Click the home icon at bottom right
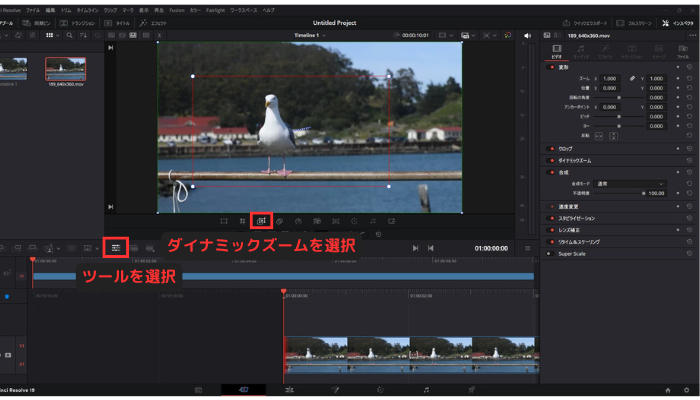Image resolution: width=700 pixels, height=400 pixels. click(668, 390)
